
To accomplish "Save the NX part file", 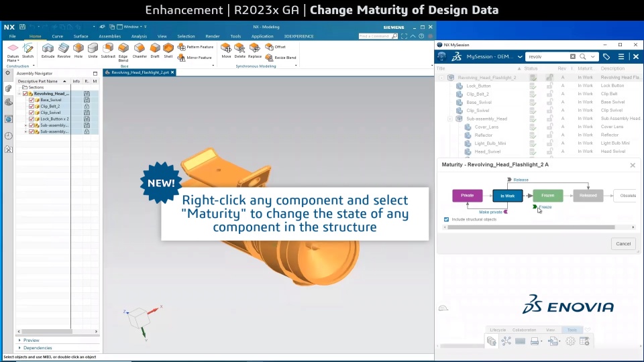I will 22,27.
